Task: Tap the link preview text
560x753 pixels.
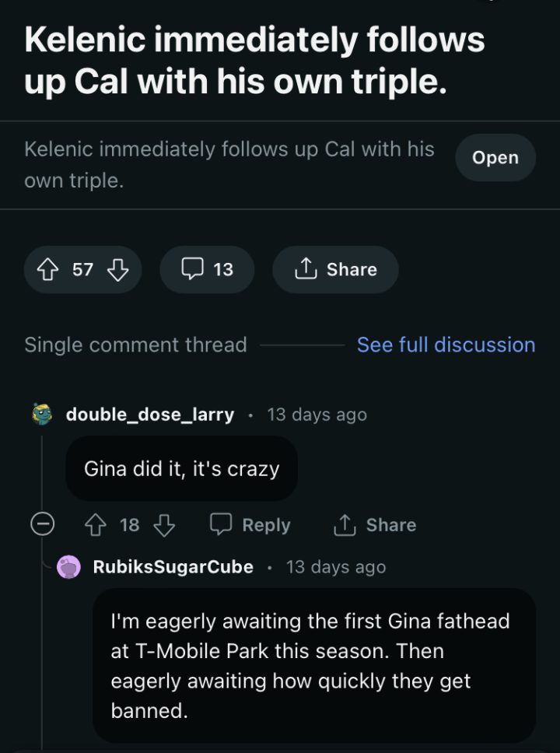Action: (229, 164)
